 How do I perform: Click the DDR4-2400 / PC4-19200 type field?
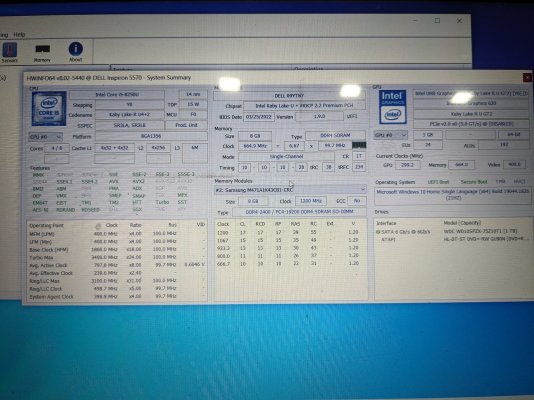pos(299,212)
